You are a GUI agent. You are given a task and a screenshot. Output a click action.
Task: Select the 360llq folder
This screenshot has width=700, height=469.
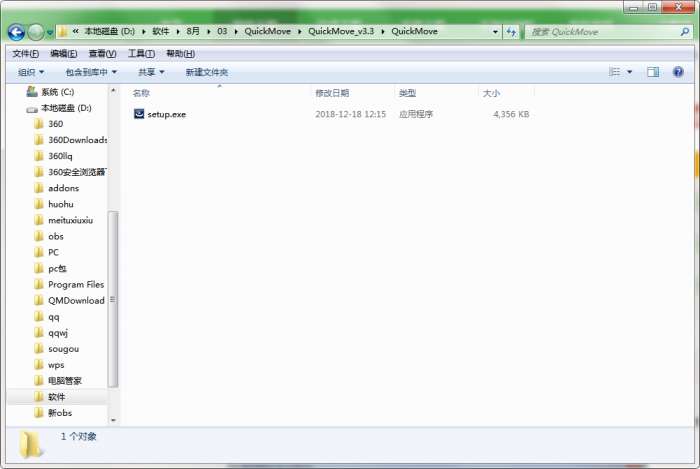point(54,156)
